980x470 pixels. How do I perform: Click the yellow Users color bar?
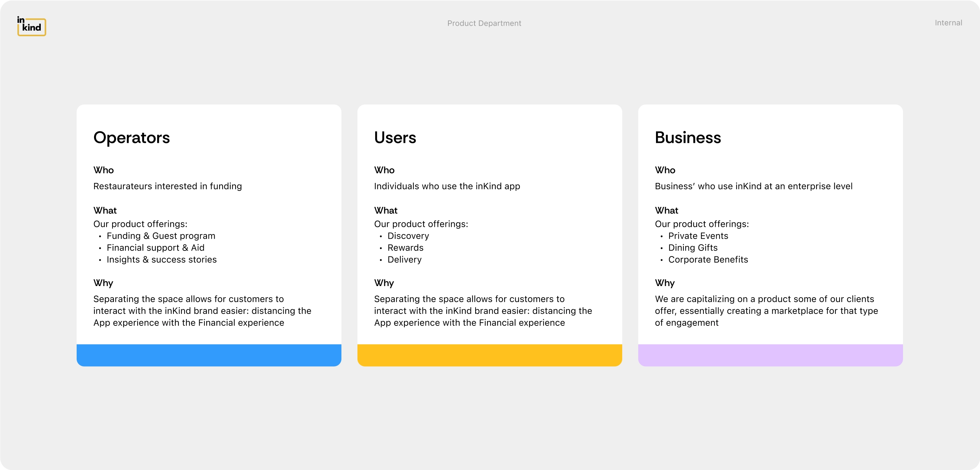[489, 355]
